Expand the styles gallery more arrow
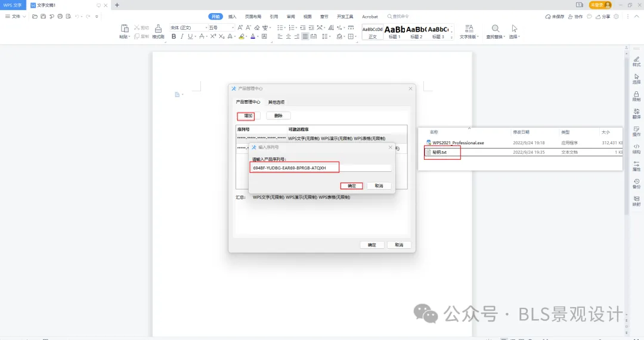The height and width of the screenshot is (340, 644). [451, 38]
